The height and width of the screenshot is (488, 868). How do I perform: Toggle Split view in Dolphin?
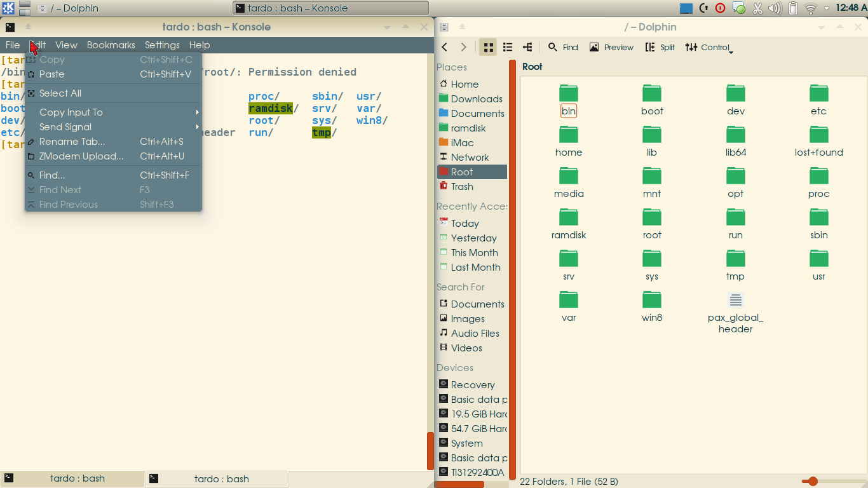(660, 47)
